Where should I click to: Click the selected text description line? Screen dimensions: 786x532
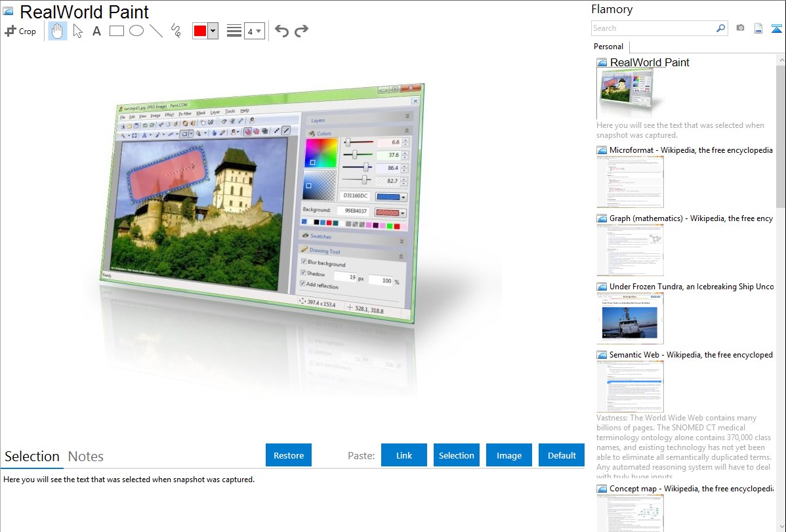(x=129, y=480)
